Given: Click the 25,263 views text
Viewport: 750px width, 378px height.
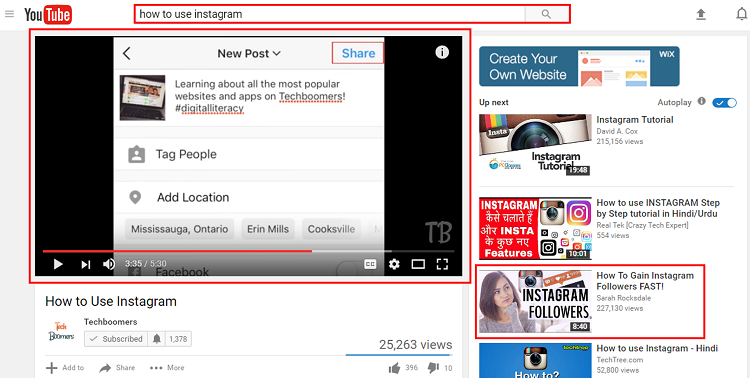Looking at the screenshot, I should coord(416,345).
